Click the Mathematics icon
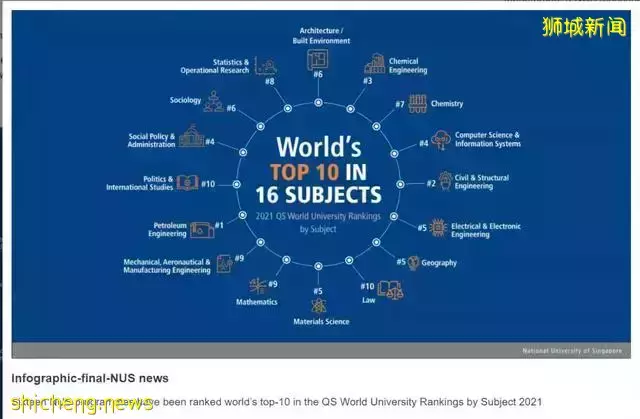This screenshot has width=640, height=419. (x=258, y=286)
